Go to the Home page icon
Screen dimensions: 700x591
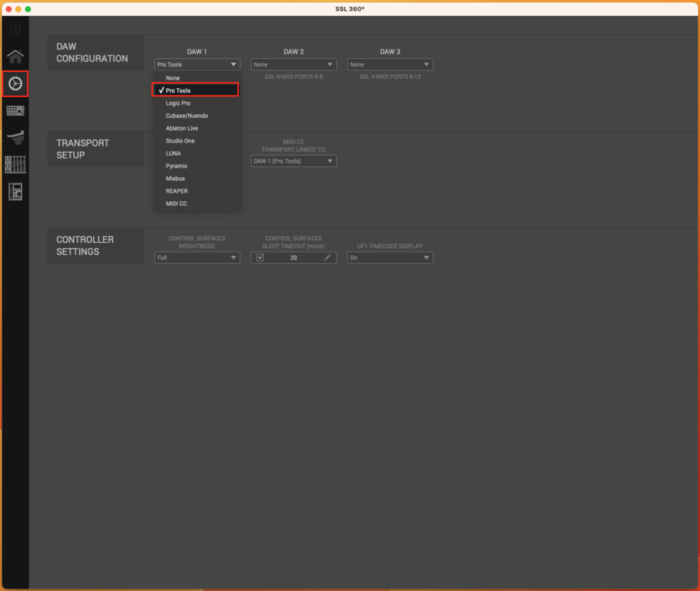[x=15, y=56]
